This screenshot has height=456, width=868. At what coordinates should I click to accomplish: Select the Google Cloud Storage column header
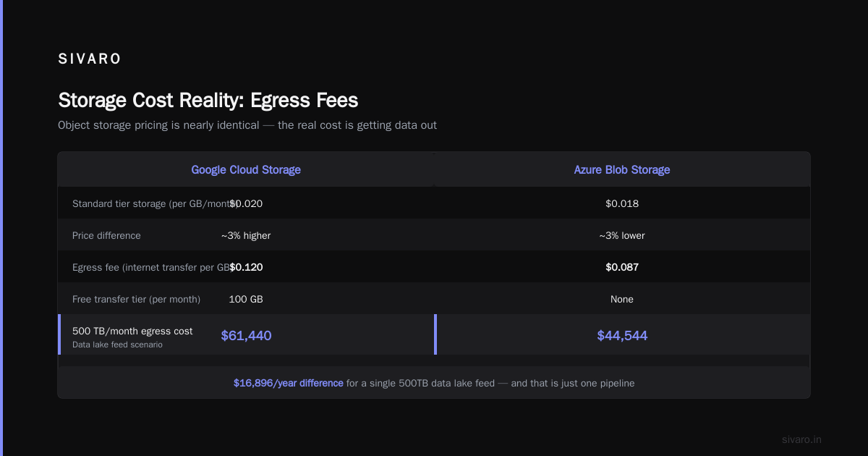pos(246,169)
